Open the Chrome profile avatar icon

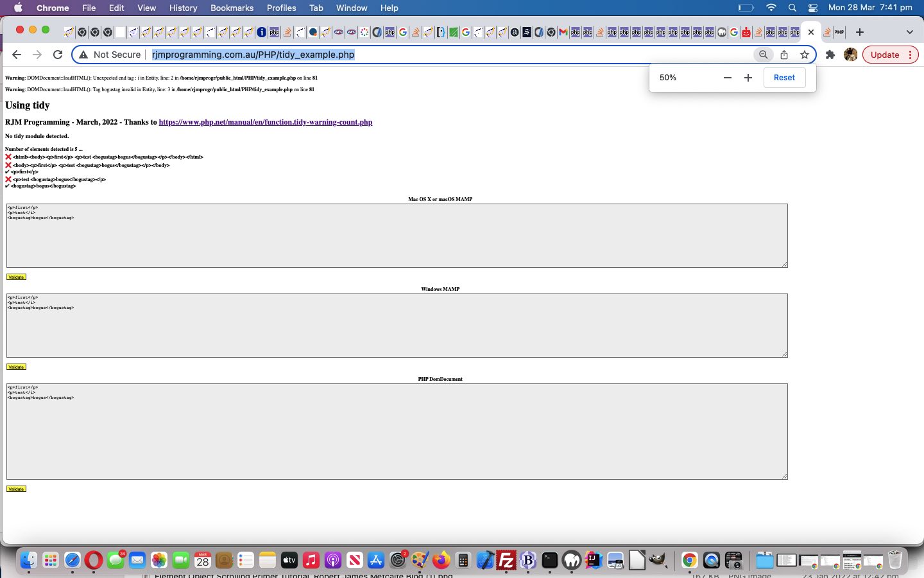[x=850, y=55]
